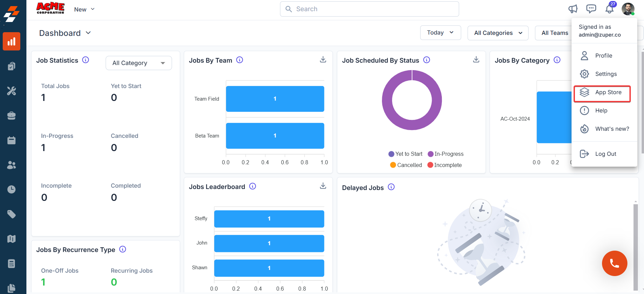Image resolution: width=644 pixels, height=294 pixels.
Task: Download the Jobs By Team chart
Action: tap(323, 60)
